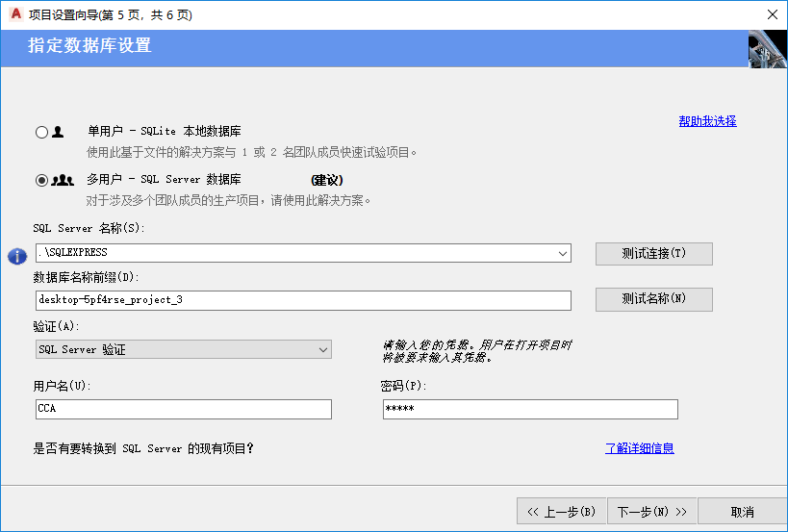Close the project setup wizard window
The width and height of the screenshot is (788, 532).
click(773, 14)
